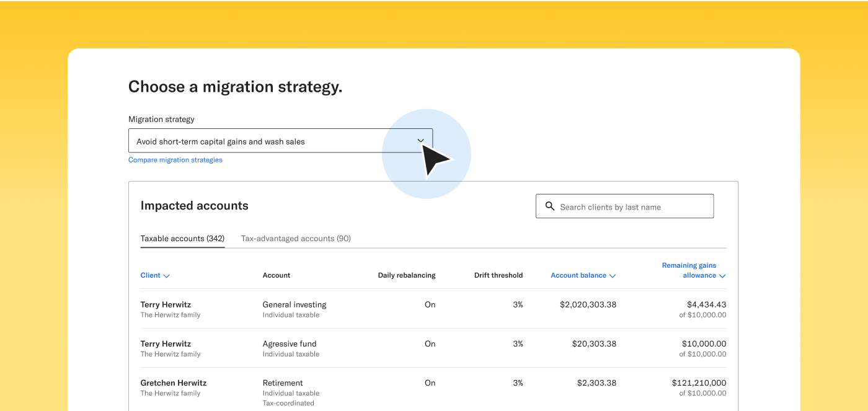
Task: Select the Taxable accounts tab
Action: (x=182, y=238)
